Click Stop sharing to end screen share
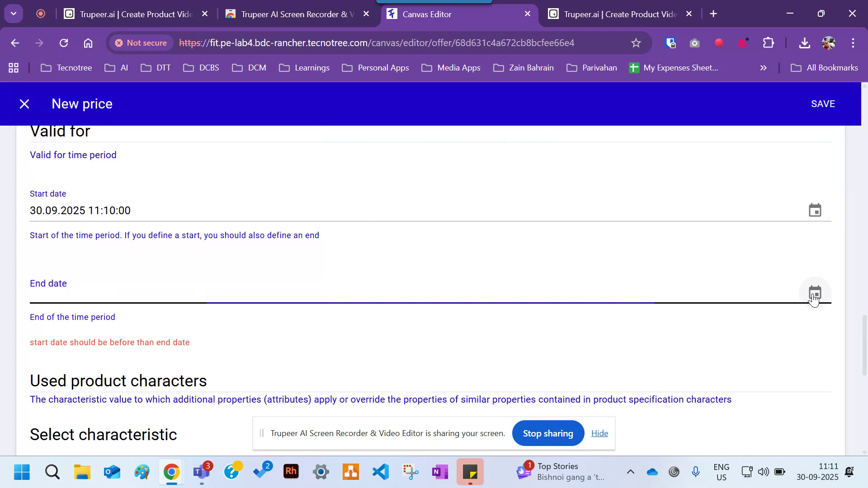 pos(547,433)
